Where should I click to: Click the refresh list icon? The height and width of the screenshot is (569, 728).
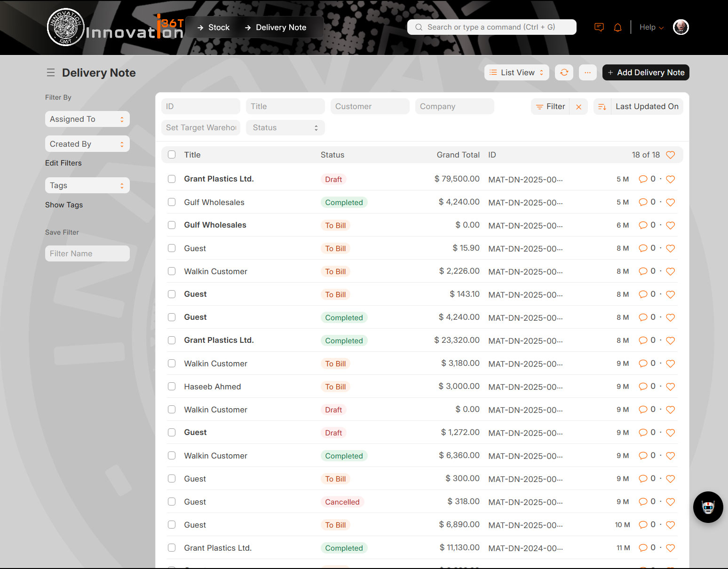[x=564, y=72]
